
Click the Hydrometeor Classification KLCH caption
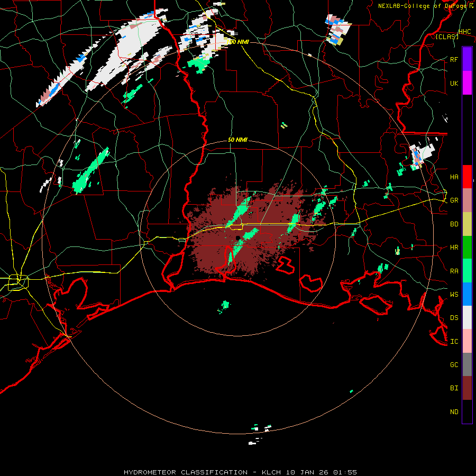pyautogui.click(x=240, y=472)
